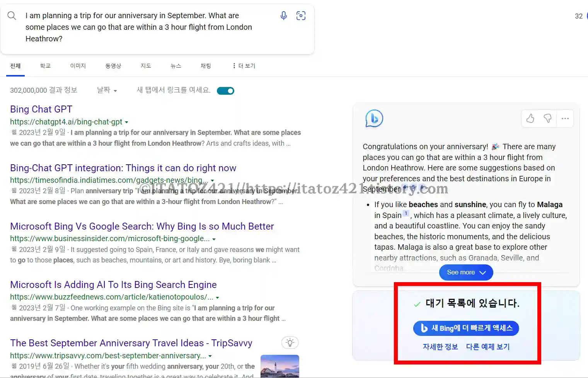Open 다른 예제 보기 link
The height and width of the screenshot is (378, 588).
tap(488, 347)
